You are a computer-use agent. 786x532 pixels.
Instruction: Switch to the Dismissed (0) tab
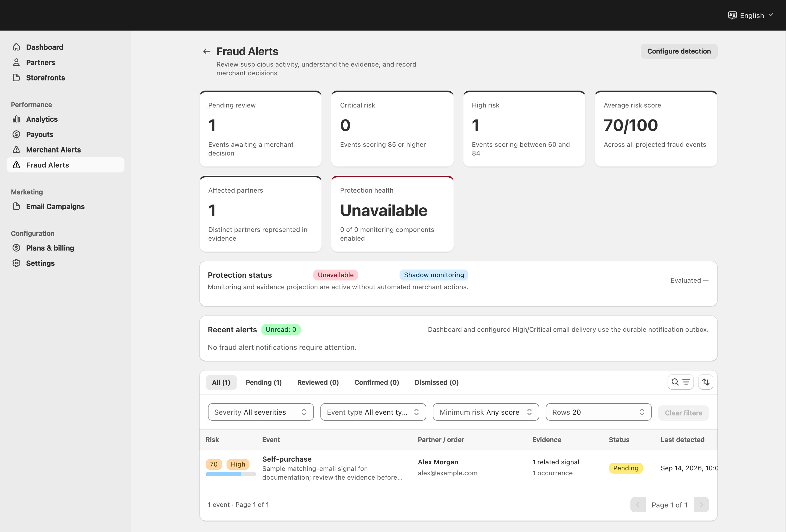point(437,382)
